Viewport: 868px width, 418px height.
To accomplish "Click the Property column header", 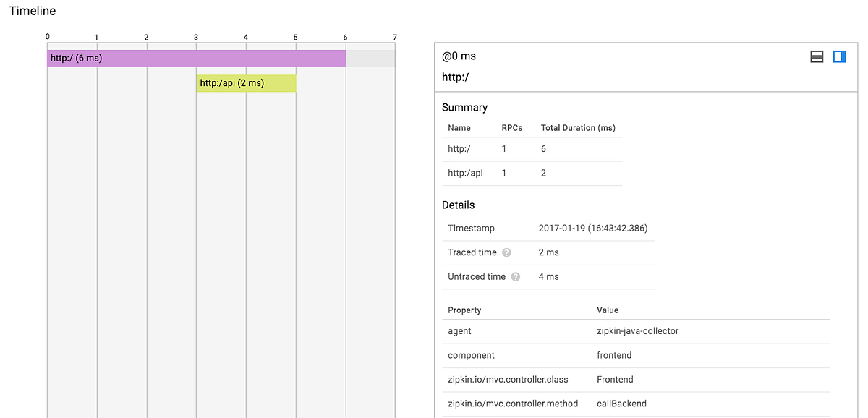I will (464, 310).
